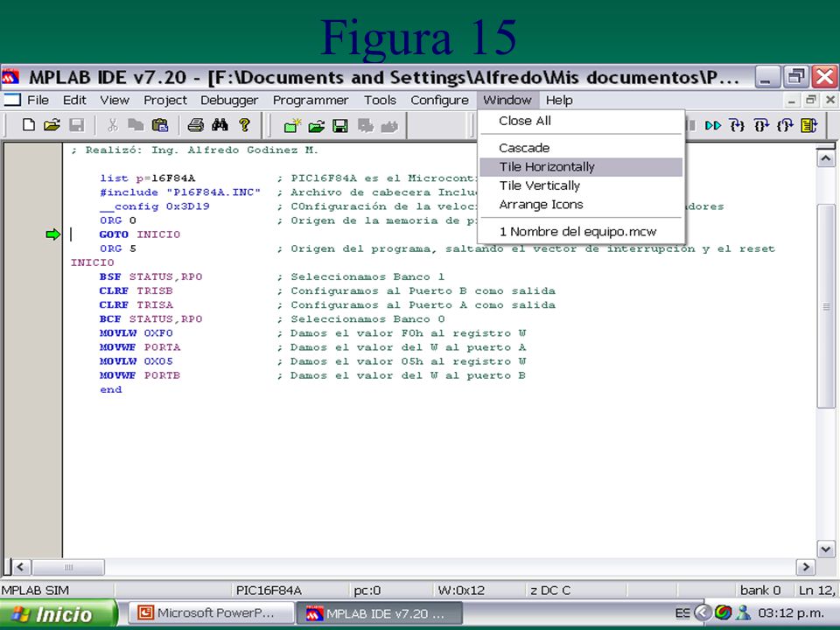This screenshot has width=840, height=630.
Task: Click the document icon left of File menu
Action: (x=11, y=100)
